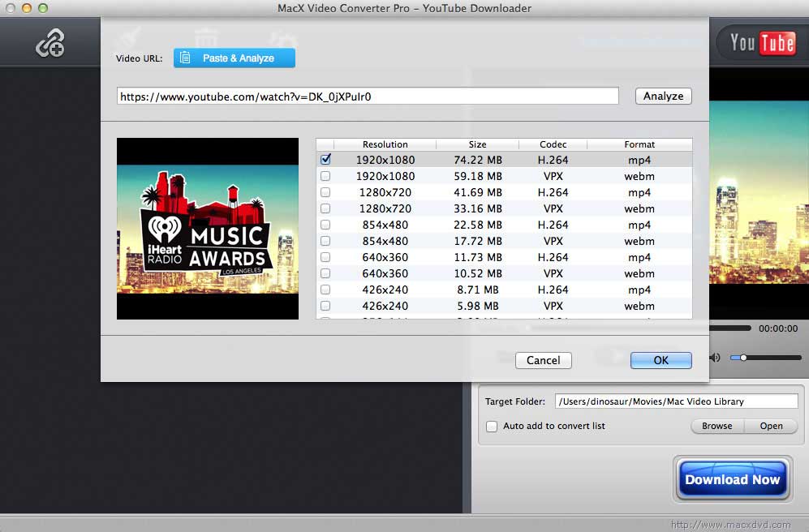Select the 640x360 mp4 checkbox

point(325,257)
